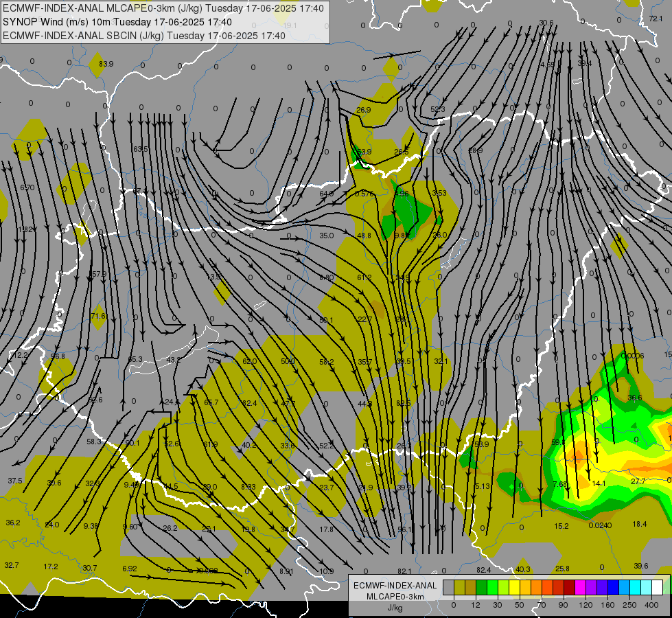Select the pure blue legend swatch
672x618 pixels.
(613, 588)
